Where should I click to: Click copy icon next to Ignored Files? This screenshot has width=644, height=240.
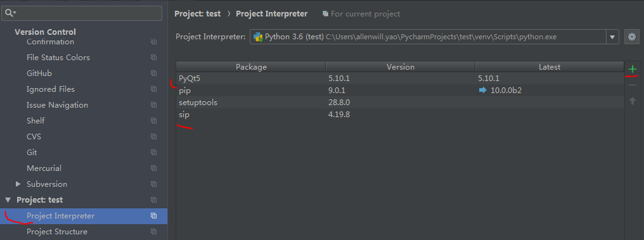point(153,89)
